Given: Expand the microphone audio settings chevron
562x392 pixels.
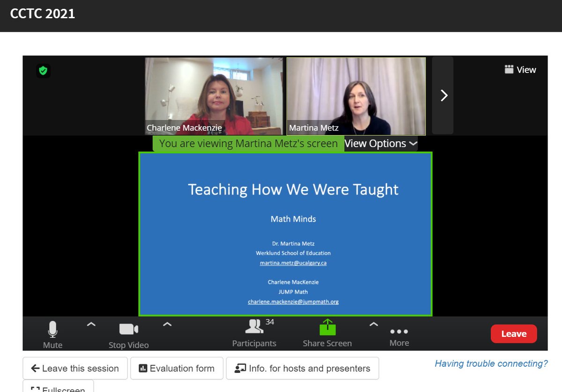Looking at the screenshot, I should point(91,324).
